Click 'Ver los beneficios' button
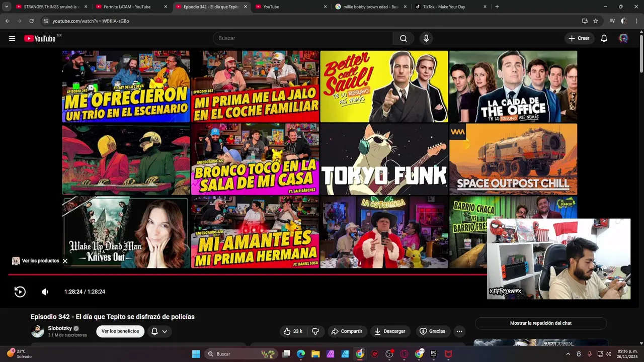Image resolution: width=644 pixels, height=362 pixels. (x=120, y=331)
